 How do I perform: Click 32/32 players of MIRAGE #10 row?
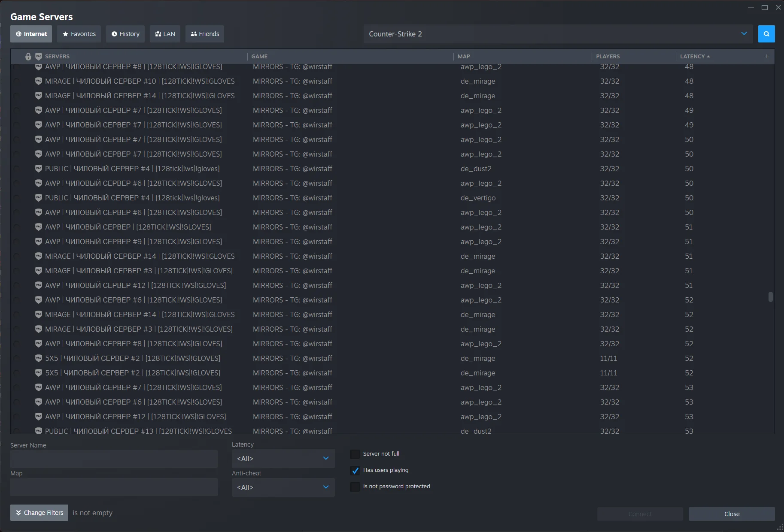point(610,81)
